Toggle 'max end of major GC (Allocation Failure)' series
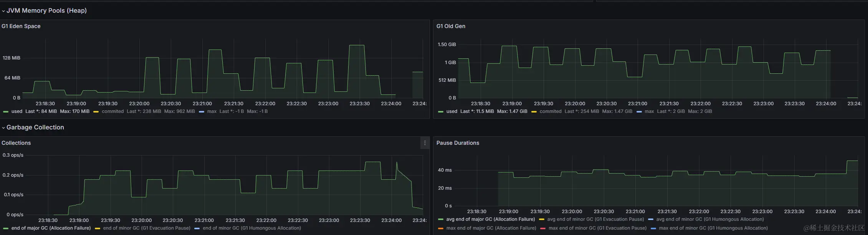 coord(491,228)
